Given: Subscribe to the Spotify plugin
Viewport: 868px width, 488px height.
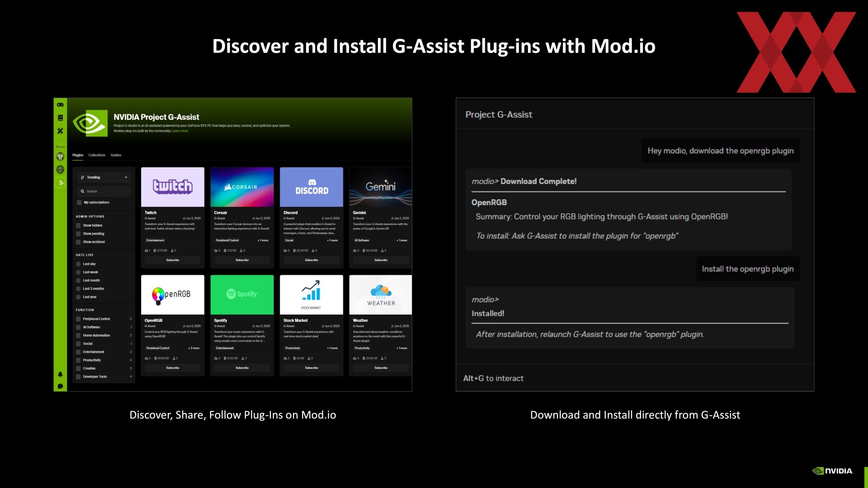Looking at the screenshot, I should [242, 368].
